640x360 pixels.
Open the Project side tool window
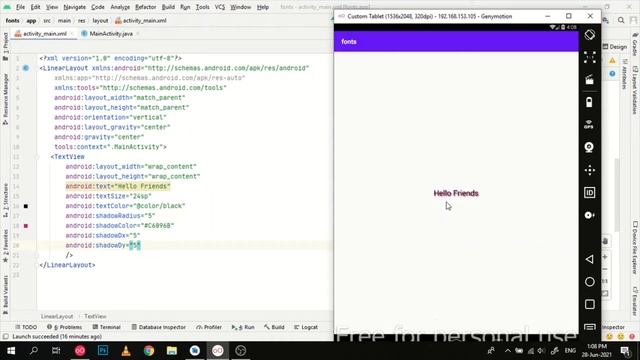click(x=5, y=46)
